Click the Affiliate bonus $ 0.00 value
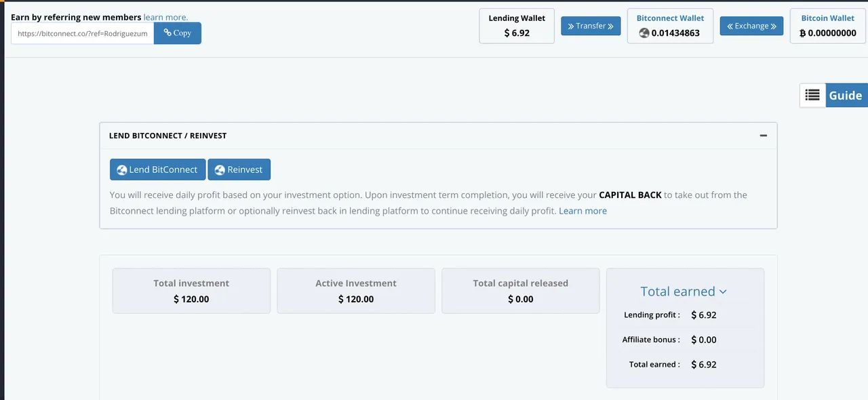The width and height of the screenshot is (868, 400). pos(704,340)
